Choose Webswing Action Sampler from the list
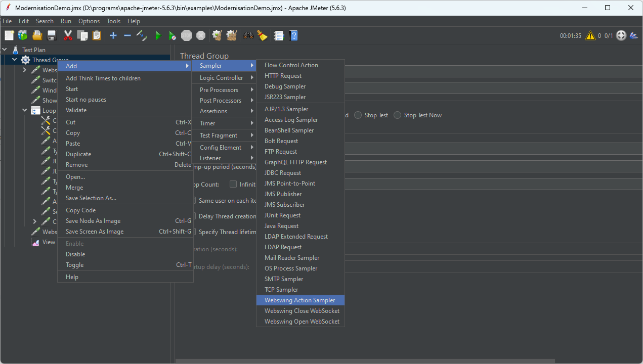This screenshot has height=364, width=643. (x=299, y=300)
